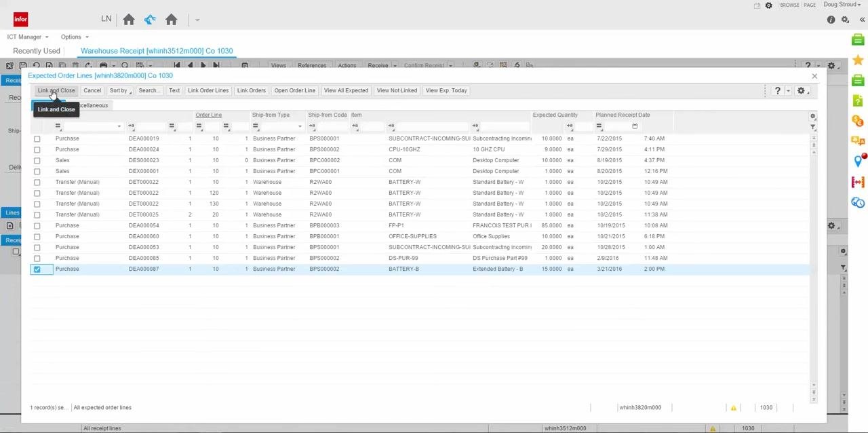
Task: Click the Link Order Lines button
Action: [208, 90]
